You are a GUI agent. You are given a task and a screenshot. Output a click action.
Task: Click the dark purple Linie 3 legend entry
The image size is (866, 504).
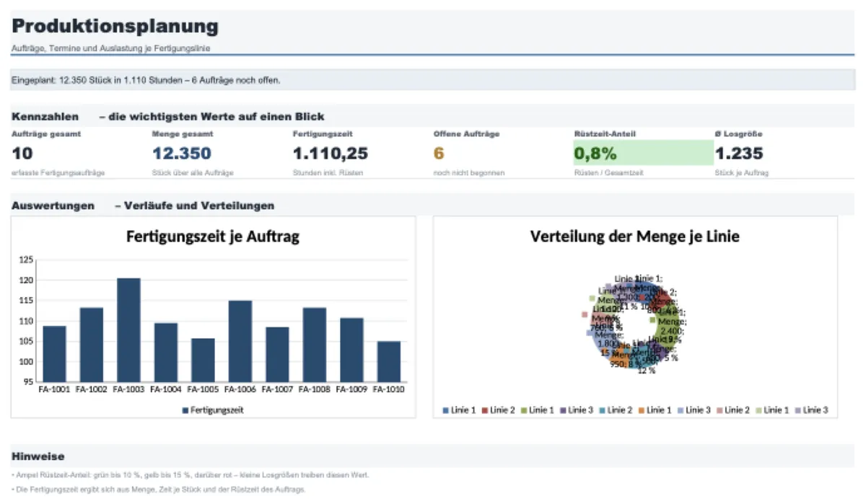coord(577,410)
